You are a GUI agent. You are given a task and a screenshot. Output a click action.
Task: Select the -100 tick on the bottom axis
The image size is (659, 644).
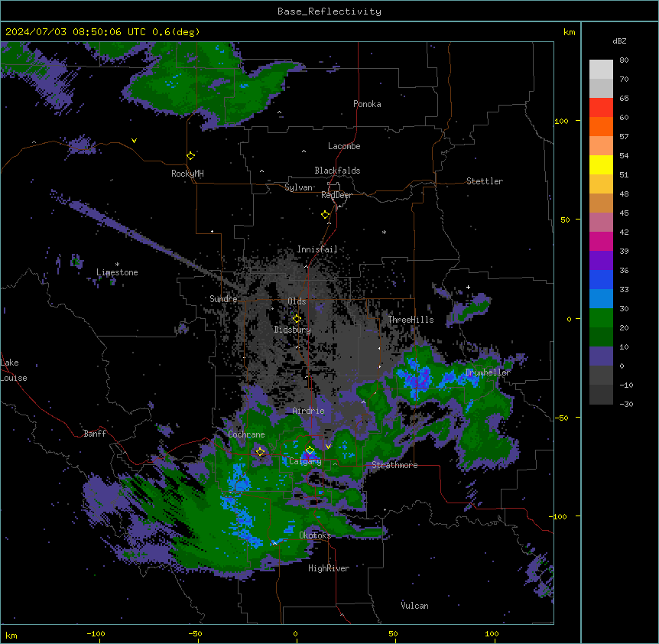click(96, 633)
